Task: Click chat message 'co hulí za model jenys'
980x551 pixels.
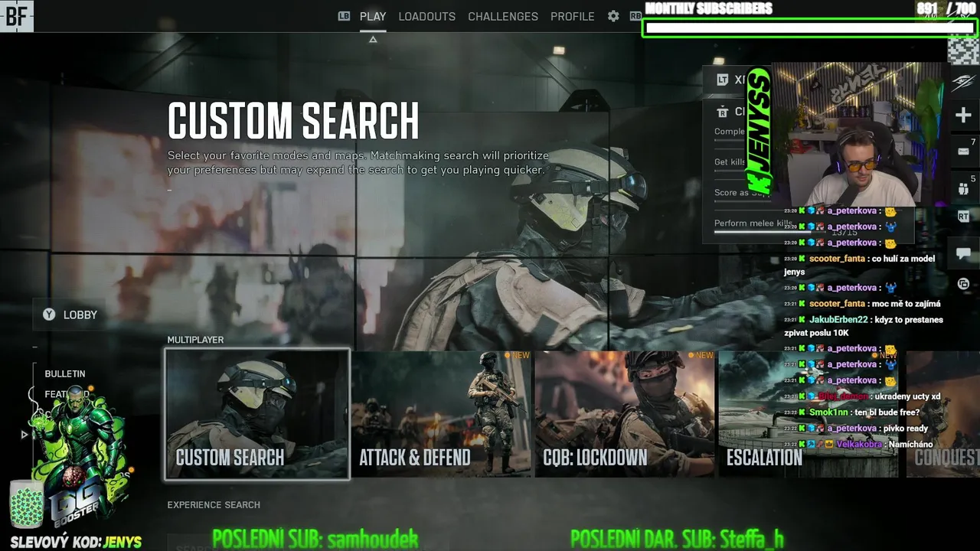Action: [x=859, y=265]
